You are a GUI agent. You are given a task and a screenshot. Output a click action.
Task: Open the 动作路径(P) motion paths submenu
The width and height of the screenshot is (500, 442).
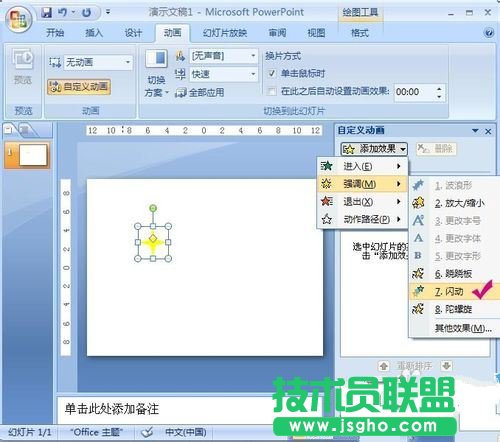point(362,219)
